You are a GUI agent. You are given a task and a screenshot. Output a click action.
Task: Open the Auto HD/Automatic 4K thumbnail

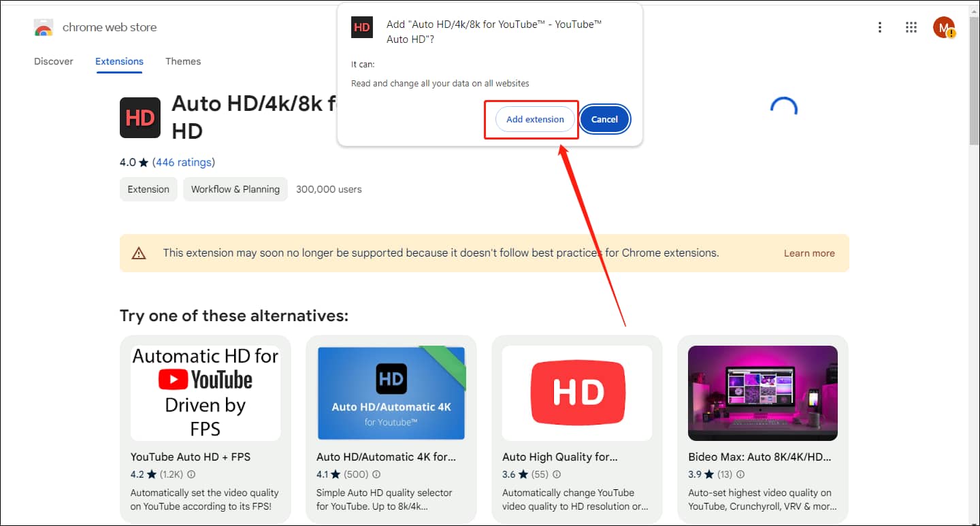[x=391, y=393]
